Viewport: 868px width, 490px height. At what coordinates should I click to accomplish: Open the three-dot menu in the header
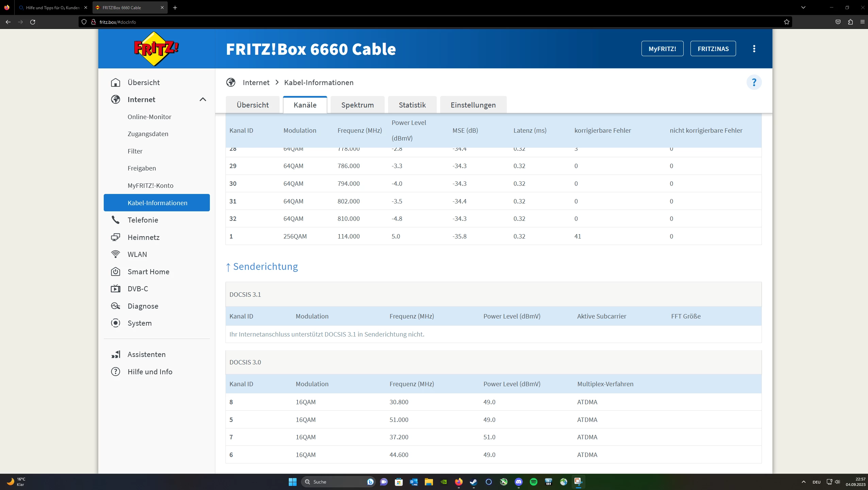click(754, 49)
